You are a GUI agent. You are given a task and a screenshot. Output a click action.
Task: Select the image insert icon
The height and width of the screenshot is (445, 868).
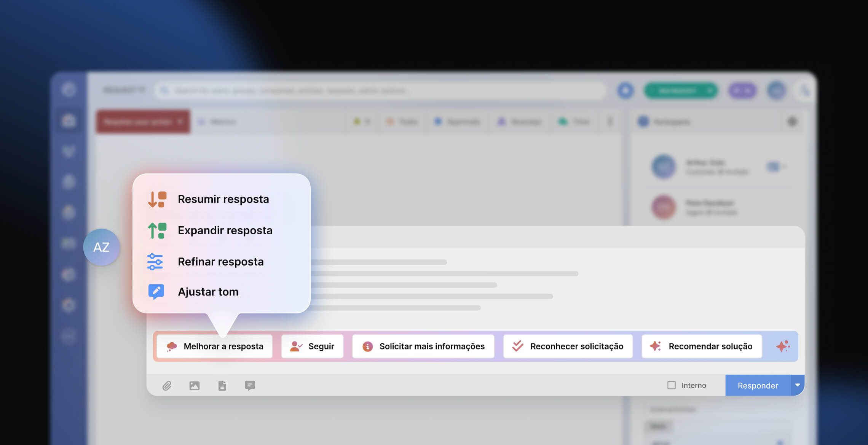[x=194, y=385]
